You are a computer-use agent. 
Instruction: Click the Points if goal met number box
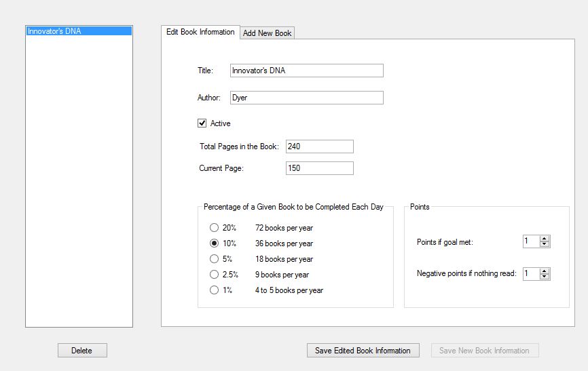(x=532, y=241)
